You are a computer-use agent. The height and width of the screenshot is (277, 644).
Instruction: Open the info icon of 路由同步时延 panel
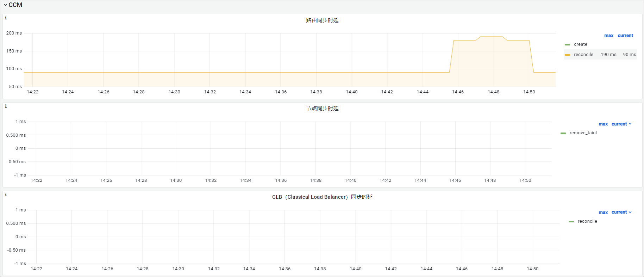(x=6, y=18)
